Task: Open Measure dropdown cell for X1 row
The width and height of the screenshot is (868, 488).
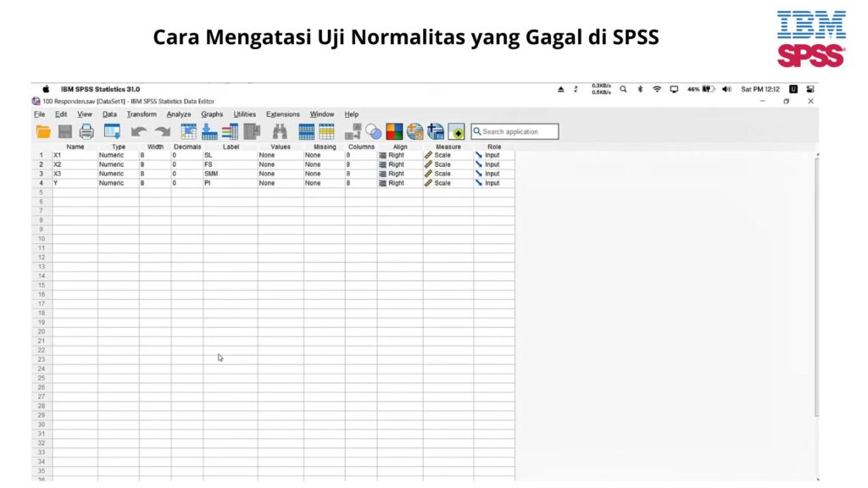Action: coord(448,156)
